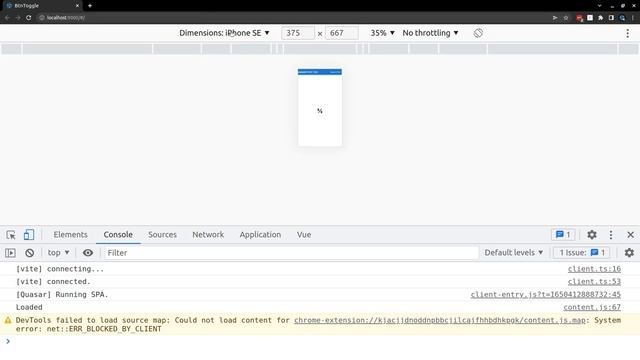Select the '[Quasar] Running SPA.' log line
The width and height of the screenshot is (640, 360).
(x=320, y=294)
